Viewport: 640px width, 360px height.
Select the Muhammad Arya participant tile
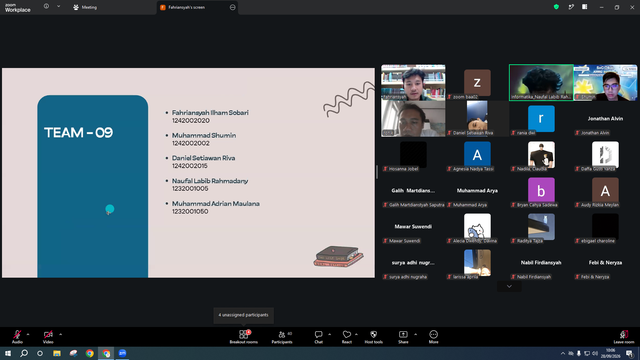(477, 191)
